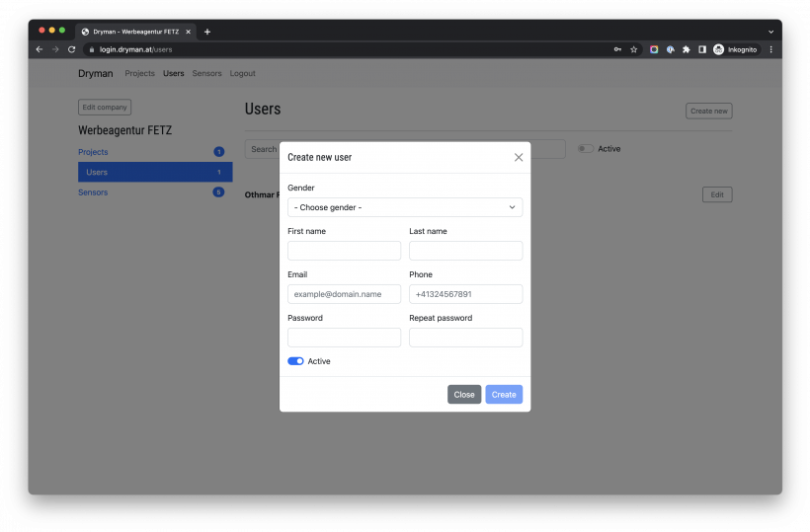Open Sensors in the top navigation
This screenshot has height=532, width=810.
click(x=206, y=73)
